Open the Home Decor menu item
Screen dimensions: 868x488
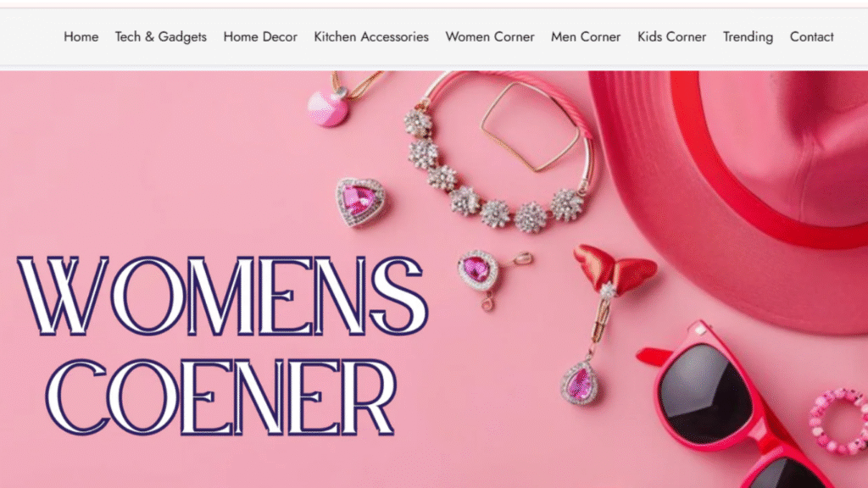260,36
